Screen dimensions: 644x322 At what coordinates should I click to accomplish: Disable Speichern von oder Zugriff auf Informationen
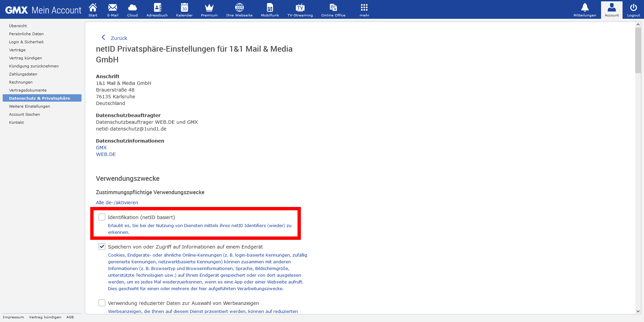(102, 247)
